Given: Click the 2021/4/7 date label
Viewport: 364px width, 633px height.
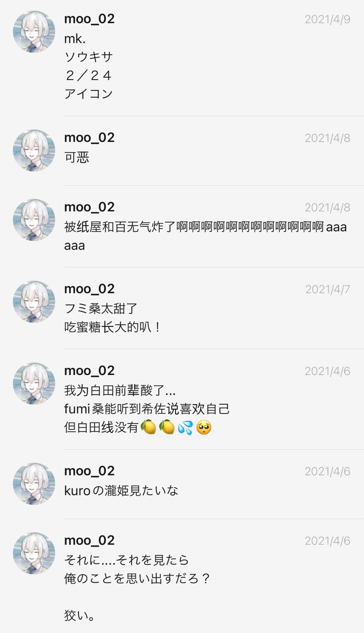Looking at the screenshot, I should point(328,289).
